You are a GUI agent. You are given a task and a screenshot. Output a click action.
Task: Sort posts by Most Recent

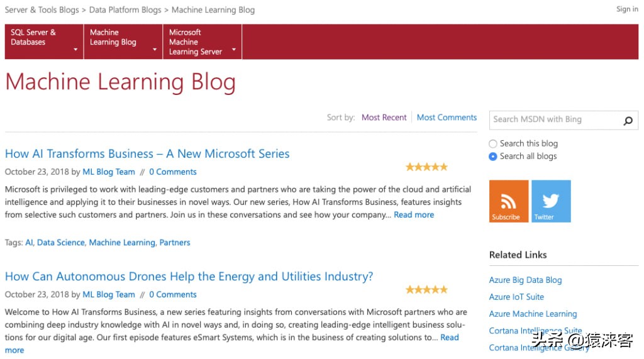click(x=384, y=118)
